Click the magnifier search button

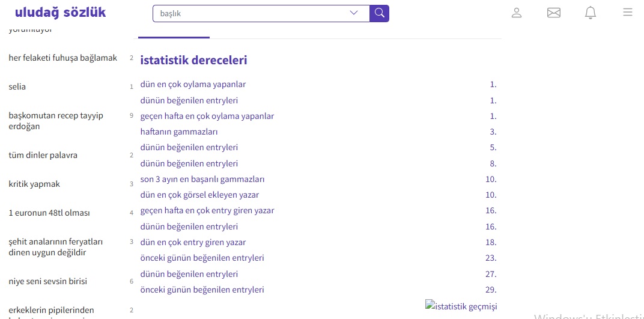tap(380, 13)
